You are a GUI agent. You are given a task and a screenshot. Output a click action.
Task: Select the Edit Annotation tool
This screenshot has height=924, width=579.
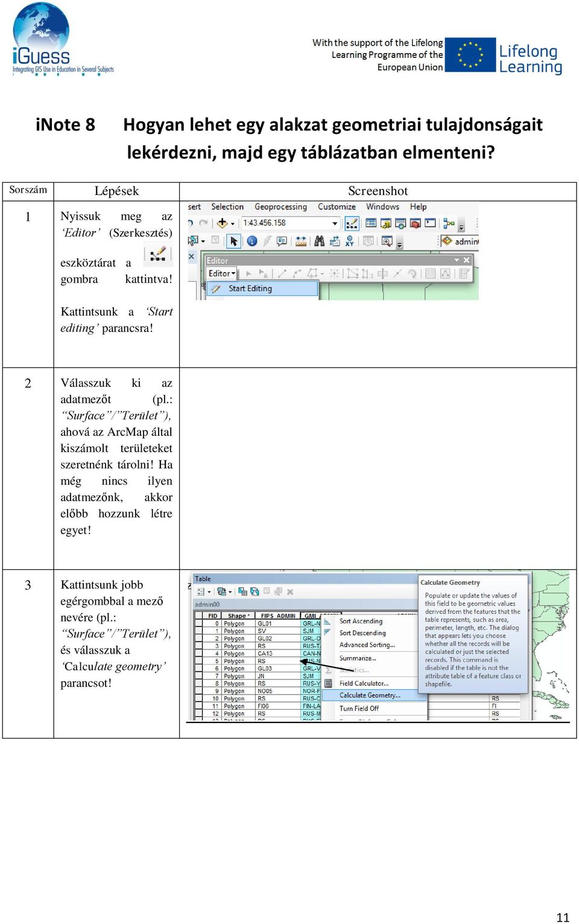pos(263,273)
